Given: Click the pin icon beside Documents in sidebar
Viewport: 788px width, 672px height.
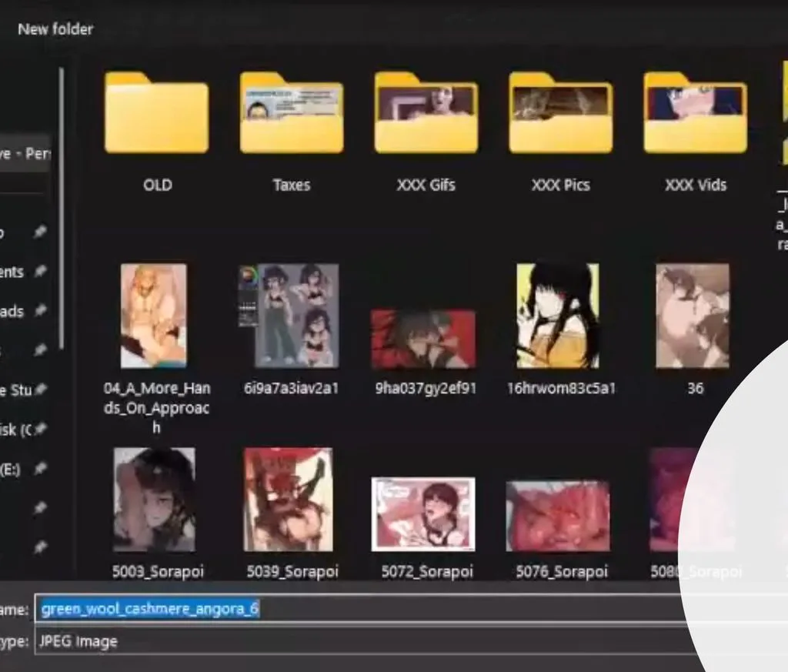Looking at the screenshot, I should pos(40,272).
